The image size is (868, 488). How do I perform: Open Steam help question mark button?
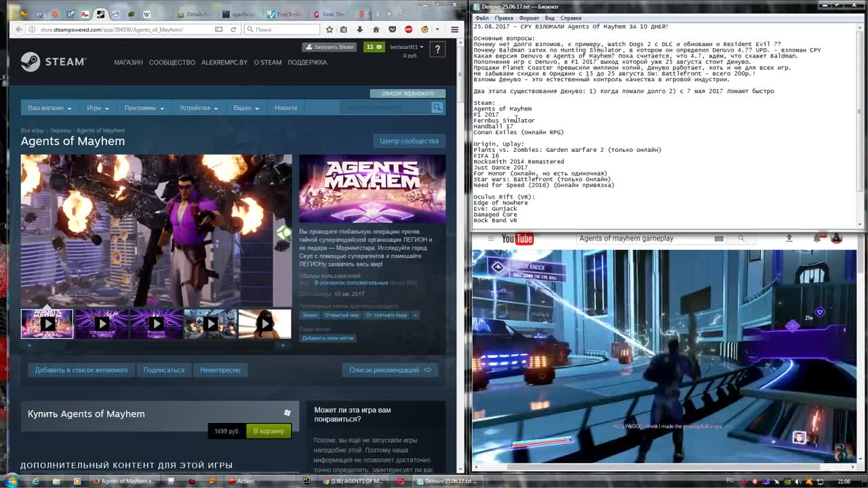click(x=437, y=49)
